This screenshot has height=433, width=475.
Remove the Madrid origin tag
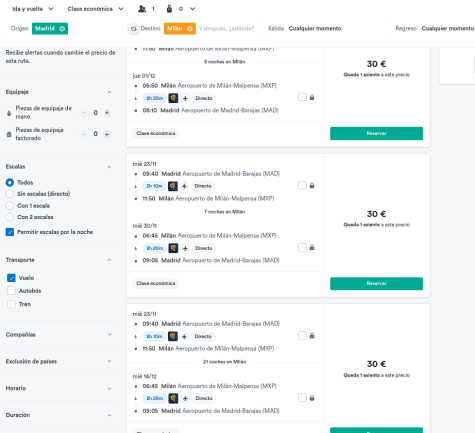tap(62, 29)
